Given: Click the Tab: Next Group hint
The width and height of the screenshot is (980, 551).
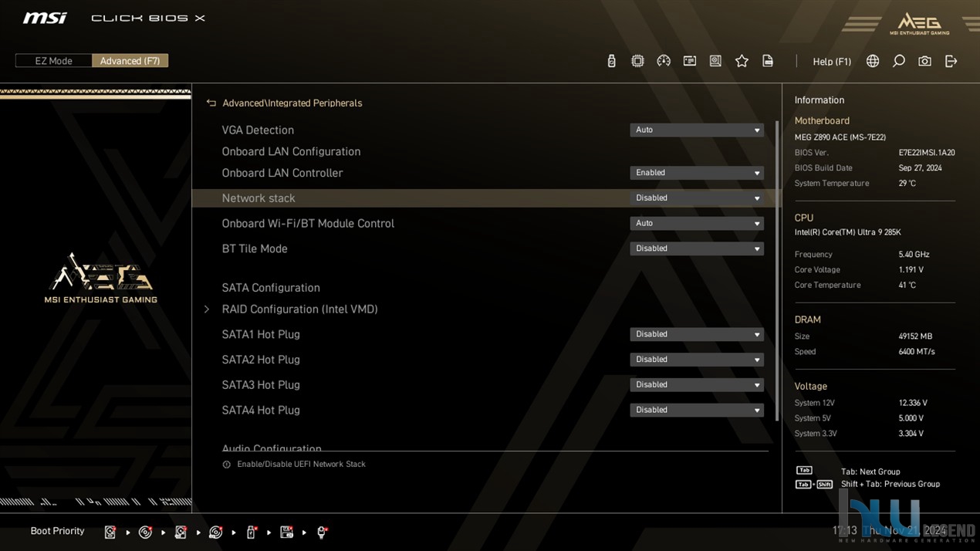Looking at the screenshot, I should [870, 472].
